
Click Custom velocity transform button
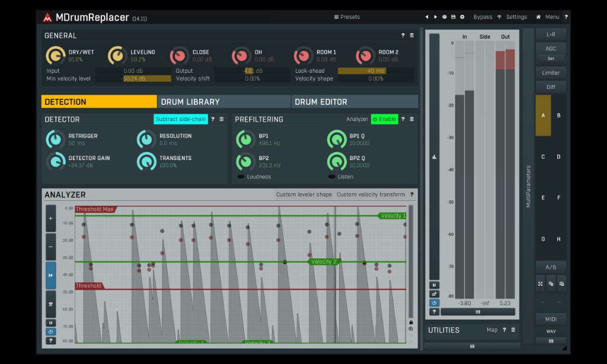click(x=371, y=194)
